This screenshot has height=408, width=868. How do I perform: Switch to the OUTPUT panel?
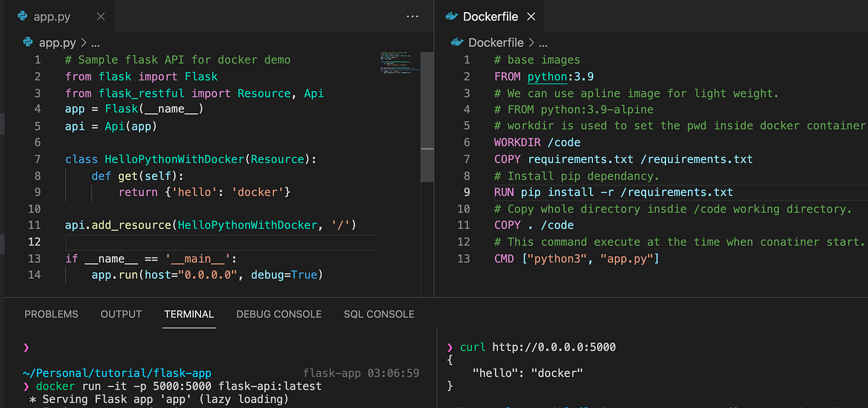click(121, 314)
